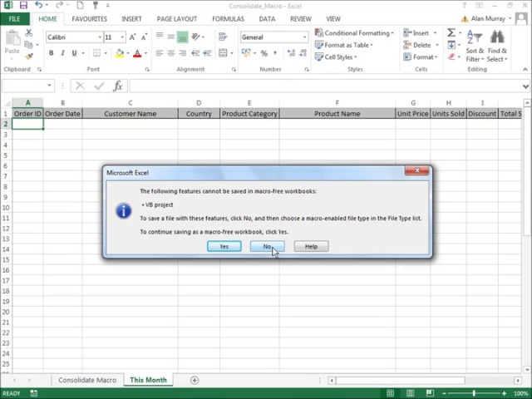This screenshot has width=532, height=399.
Task: Click the Copy icon in the Clipboard group
Action: click(28, 45)
